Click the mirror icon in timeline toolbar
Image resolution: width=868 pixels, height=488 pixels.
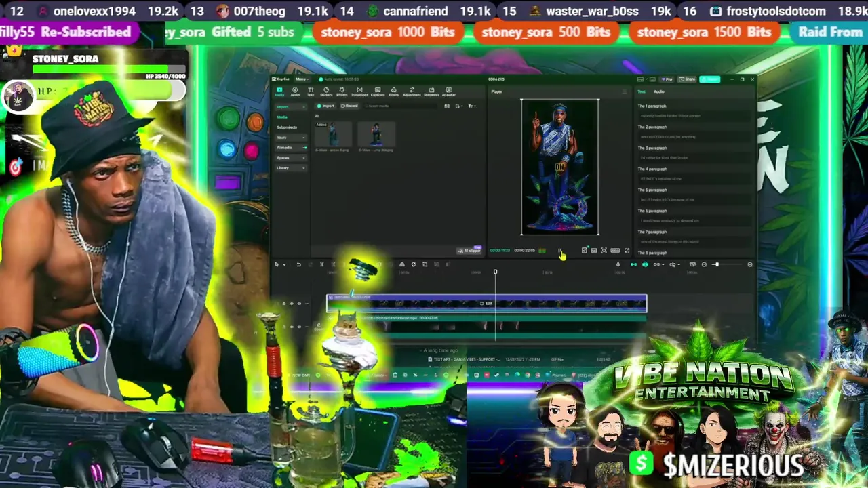click(x=402, y=264)
